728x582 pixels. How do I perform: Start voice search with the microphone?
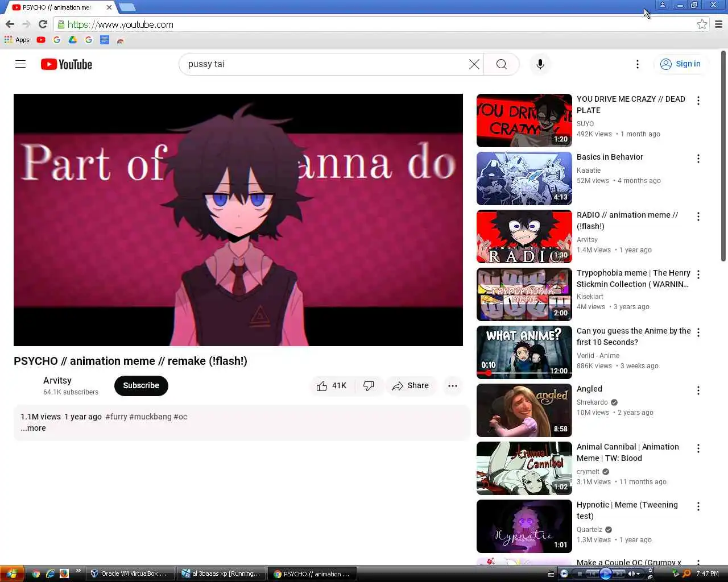(540, 64)
